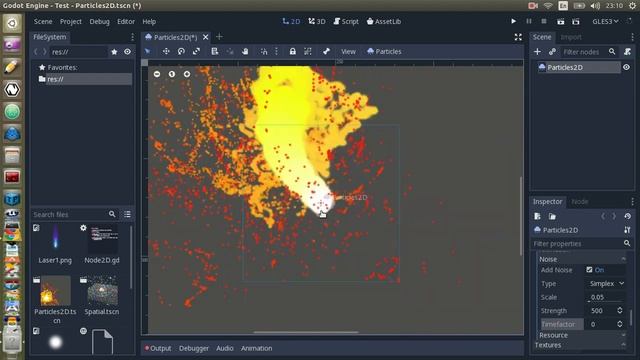
Task: Step the Strength value spinner arrows
Action: coord(620,311)
